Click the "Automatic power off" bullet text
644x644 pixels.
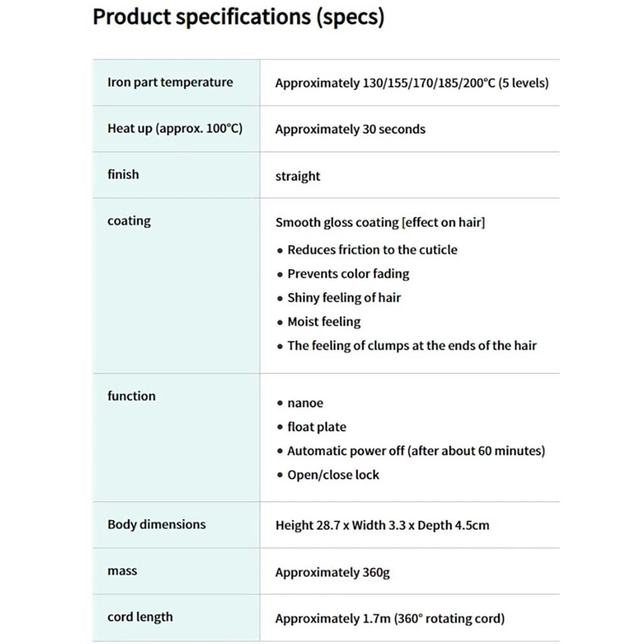(415, 451)
